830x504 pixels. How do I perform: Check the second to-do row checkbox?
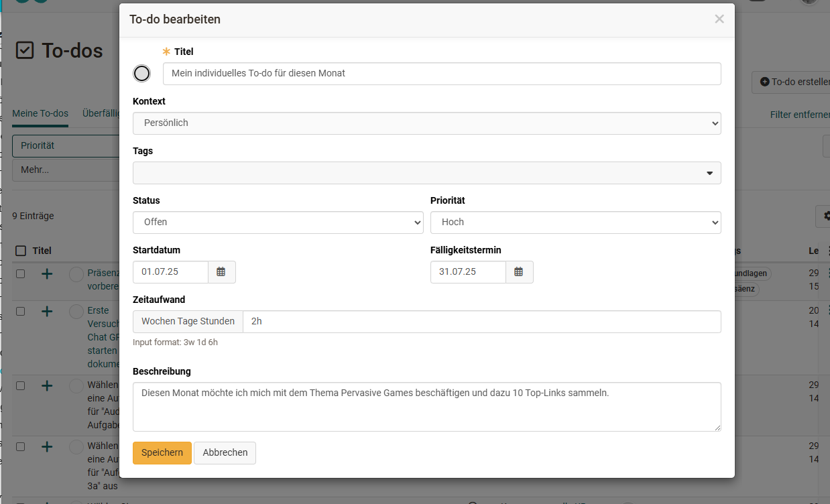click(x=21, y=312)
